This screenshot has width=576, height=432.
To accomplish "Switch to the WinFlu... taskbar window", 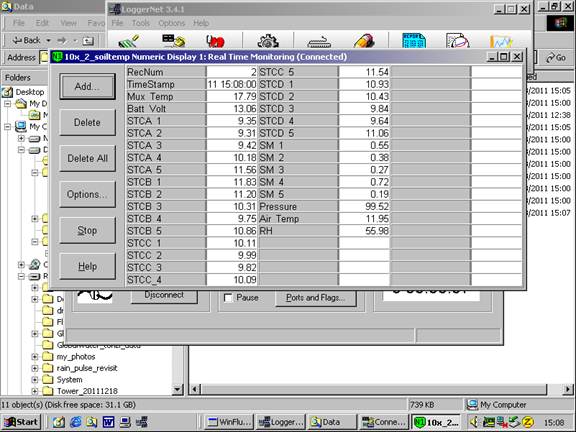I will point(229,422).
